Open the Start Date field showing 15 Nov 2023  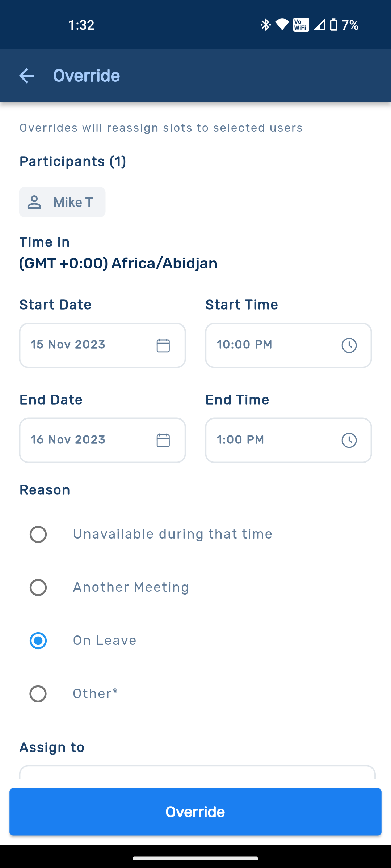(x=87, y=345)
